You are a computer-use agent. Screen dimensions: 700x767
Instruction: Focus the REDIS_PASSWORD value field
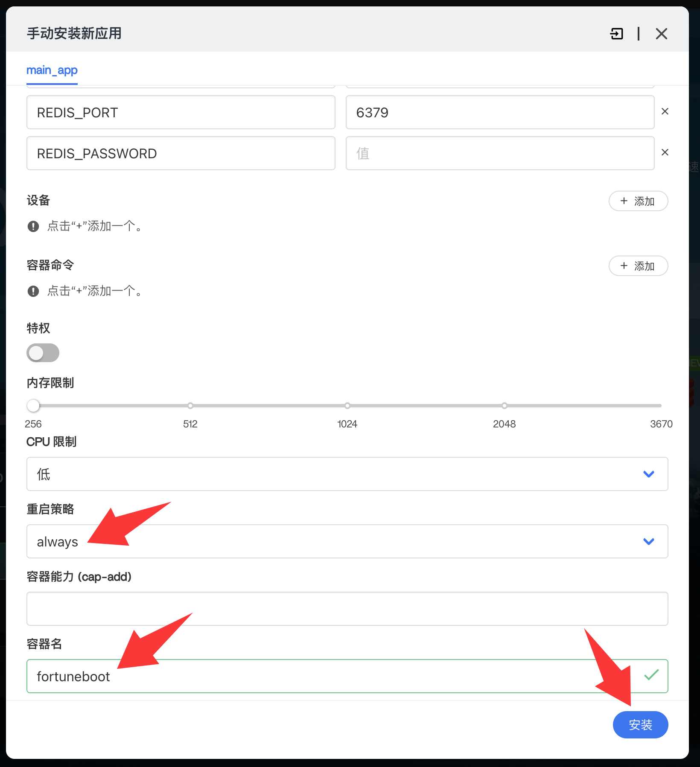coord(499,153)
